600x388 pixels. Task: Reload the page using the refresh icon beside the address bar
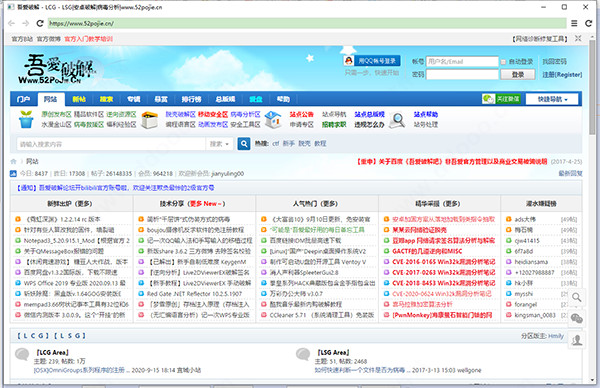click(x=40, y=23)
